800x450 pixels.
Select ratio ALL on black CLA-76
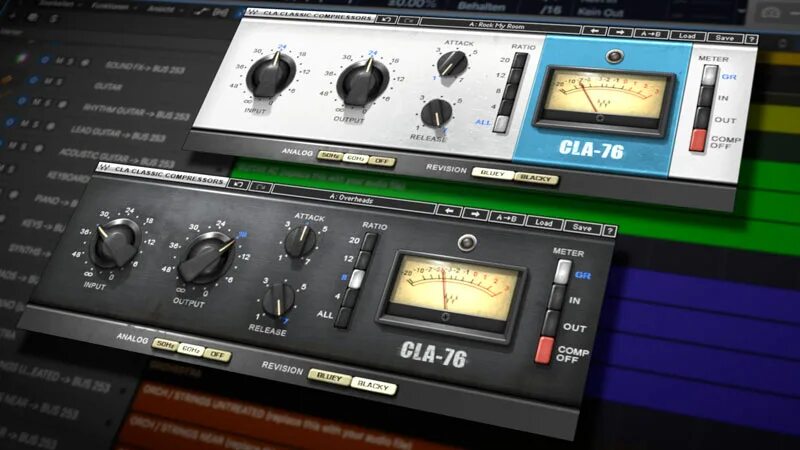(343, 316)
